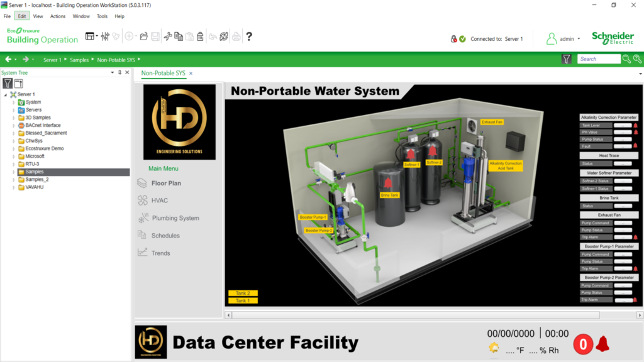
Task: Click the Control Panel sliders icon
Action: (105, 36)
